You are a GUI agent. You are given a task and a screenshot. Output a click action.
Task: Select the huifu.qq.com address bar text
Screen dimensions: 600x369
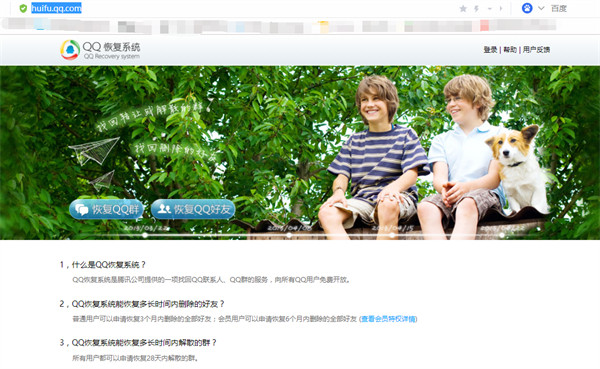click(56, 8)
